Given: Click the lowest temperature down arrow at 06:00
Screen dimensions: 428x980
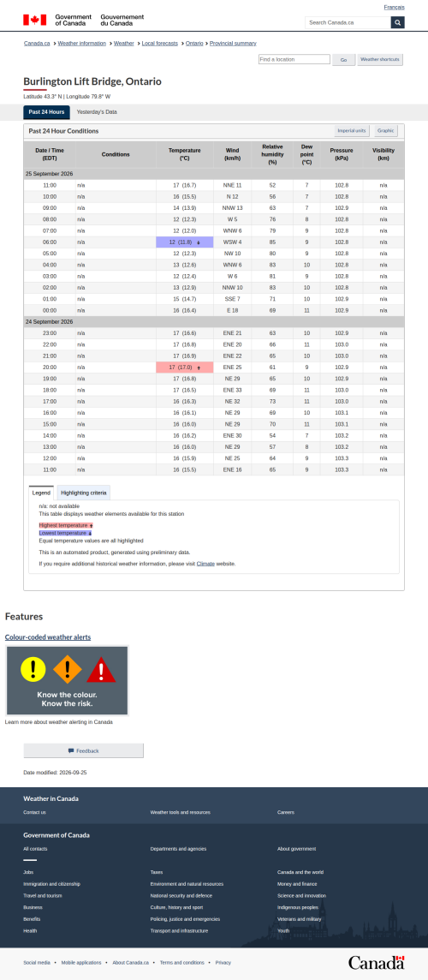Looking at the screenshot, I should (x=198, y=242).
